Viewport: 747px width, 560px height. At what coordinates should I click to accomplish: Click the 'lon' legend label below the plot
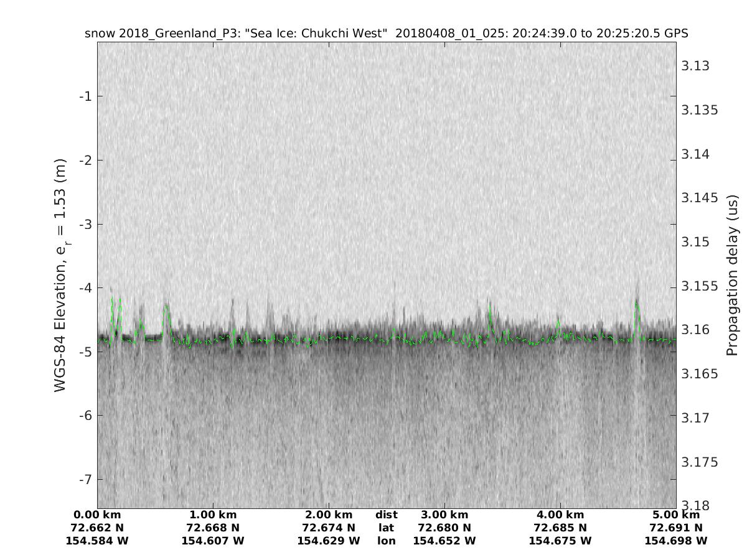click(x=386, y=541)
